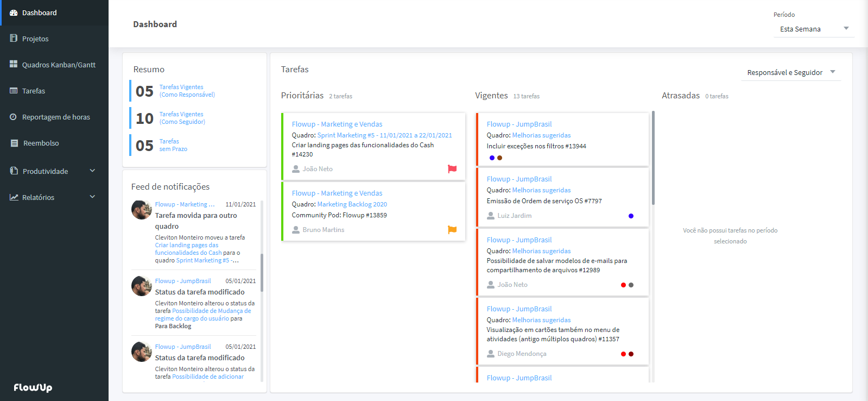Click red tag dot on task #12989
The image size is (868, 401).
click(623, 285)
